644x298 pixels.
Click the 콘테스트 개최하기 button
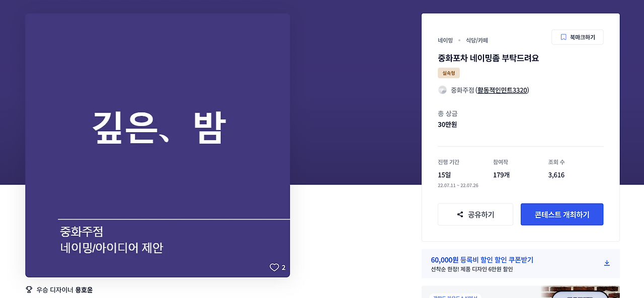(x=561, y=214)
